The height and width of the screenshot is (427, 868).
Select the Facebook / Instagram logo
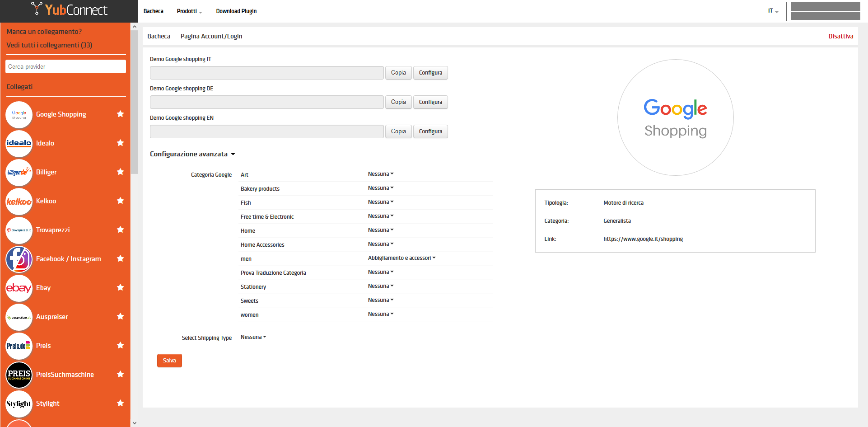coord(19,259)
